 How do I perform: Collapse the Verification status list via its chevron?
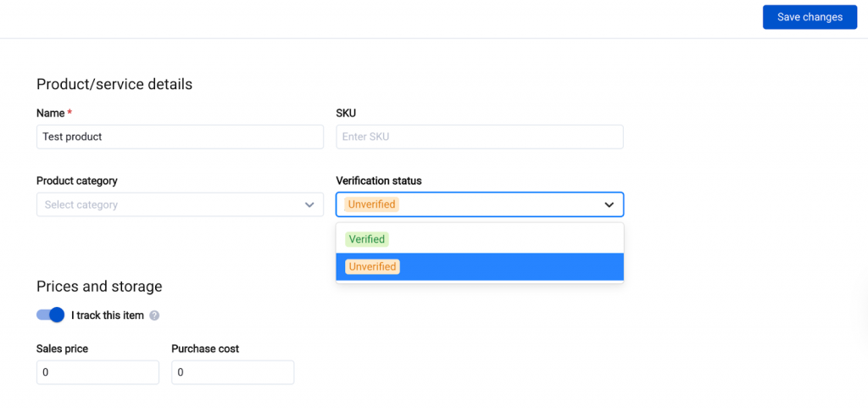[x=609, y=204]
